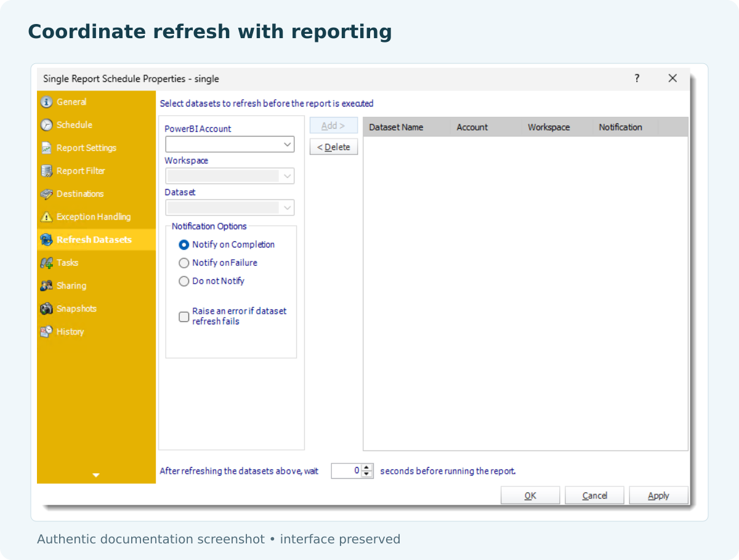Click the Report Filter icon
The image size is (739, 560).
[46, 171]
